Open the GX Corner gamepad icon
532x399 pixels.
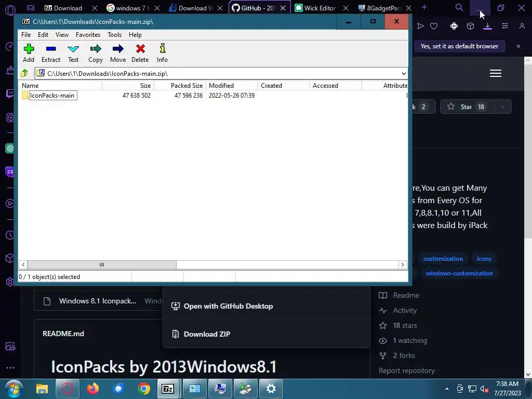pos(31,8)
